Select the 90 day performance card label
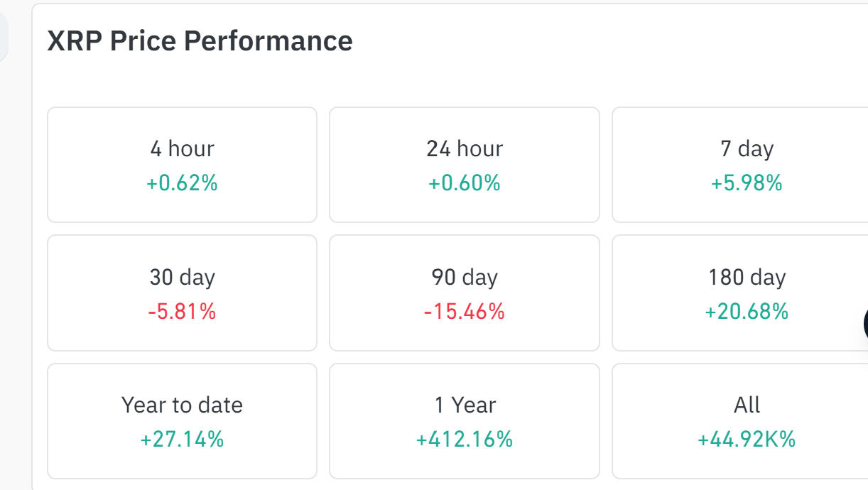The height and width of the screenshot is (490, 868). [465, 277]
